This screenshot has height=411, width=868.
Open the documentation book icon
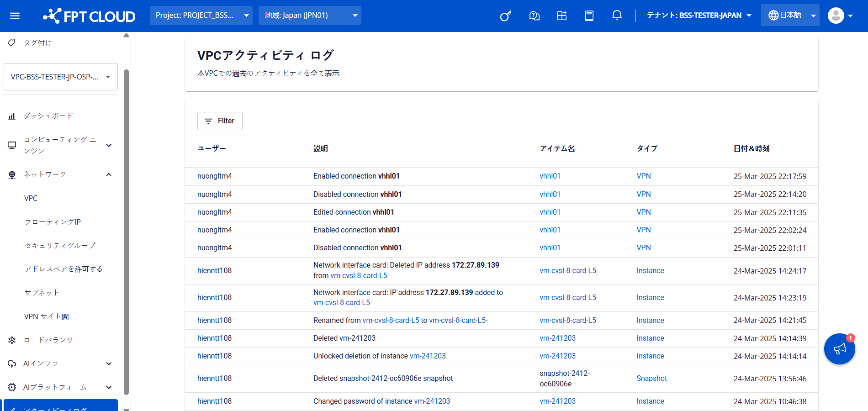(589, 16)
